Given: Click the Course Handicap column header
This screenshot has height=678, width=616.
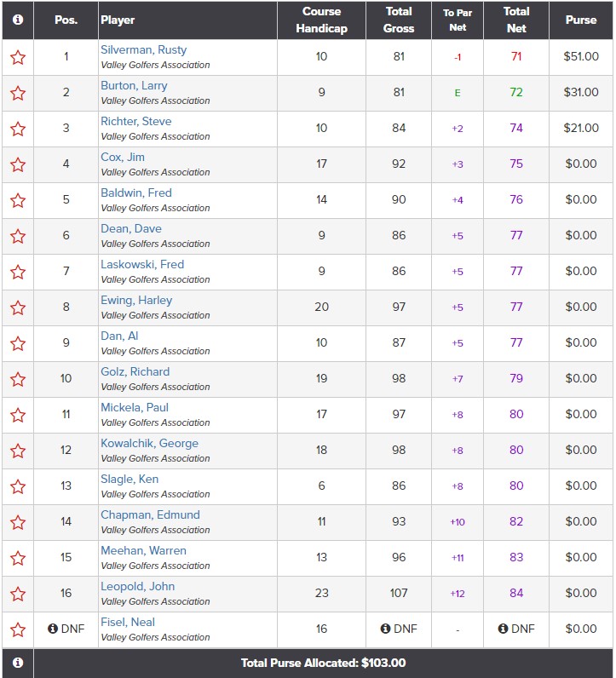Looking at the screenshot, I should click(x=321, y=20).
